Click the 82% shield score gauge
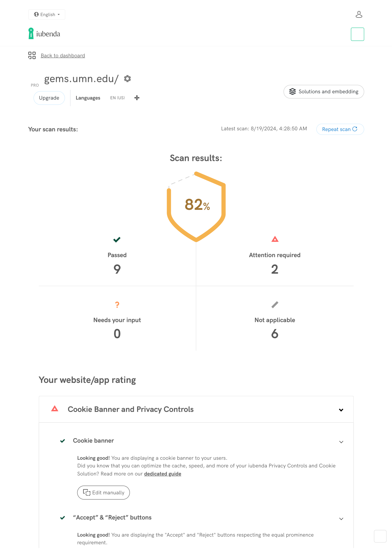 196,206
